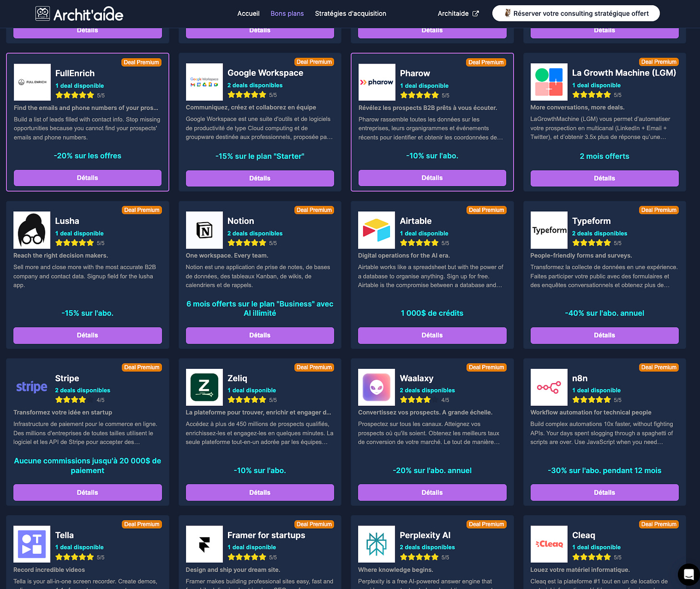Open the La Growth Machine logo
700x589 pixels.
549,82
